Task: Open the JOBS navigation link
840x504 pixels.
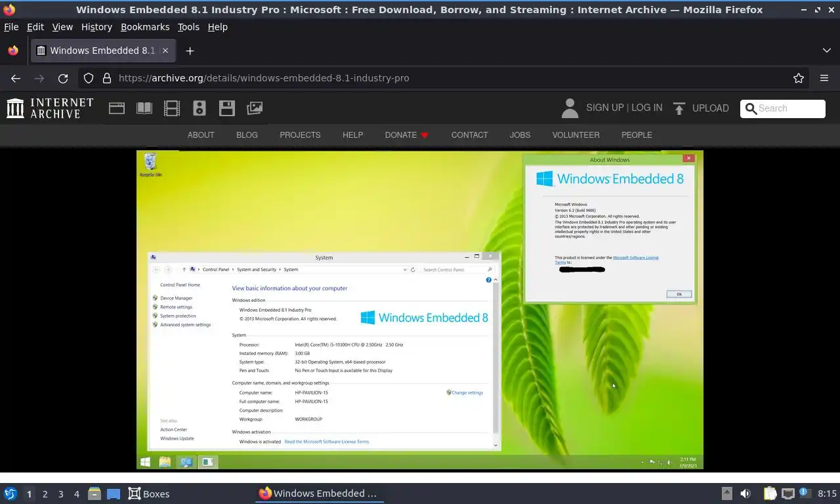Action: [x=520, y=135]
